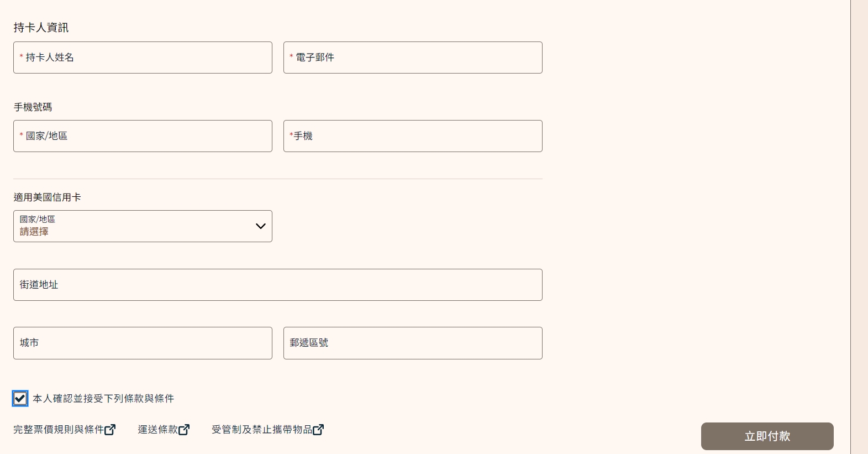Click the external link icon beside 運送條款
868x454 pixels.
185,429
